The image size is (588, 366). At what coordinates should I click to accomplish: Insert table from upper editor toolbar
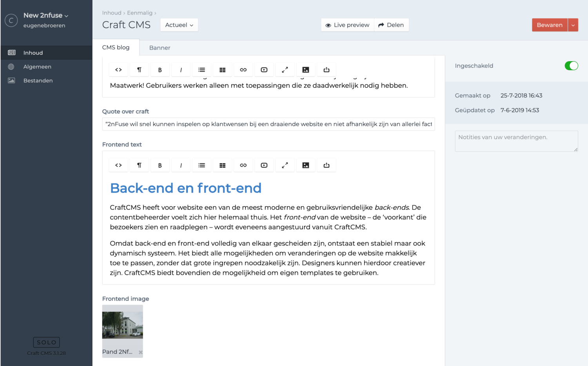222,70
